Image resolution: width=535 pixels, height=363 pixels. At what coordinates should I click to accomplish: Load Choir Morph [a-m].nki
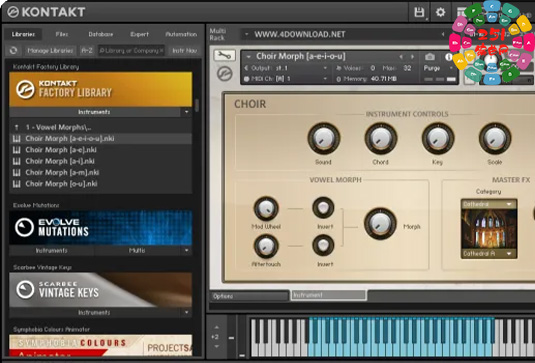[101, 172]
